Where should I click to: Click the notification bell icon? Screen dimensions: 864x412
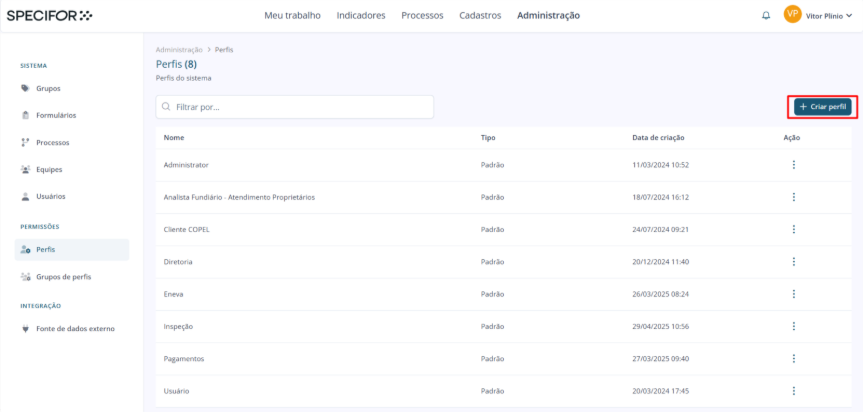766,15
